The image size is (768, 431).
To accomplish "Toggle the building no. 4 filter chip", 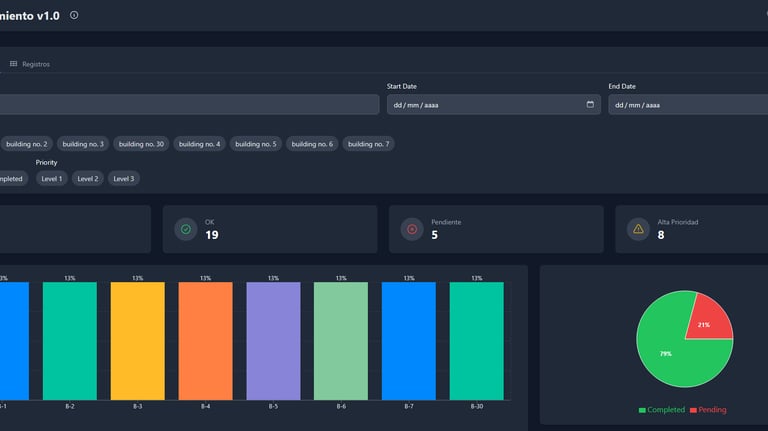I will [x=199, y=144].
